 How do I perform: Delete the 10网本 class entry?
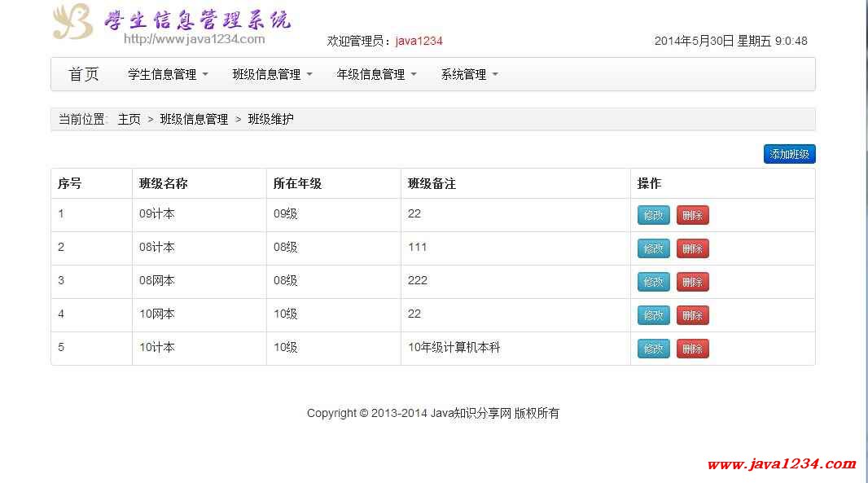coord(692,315)
